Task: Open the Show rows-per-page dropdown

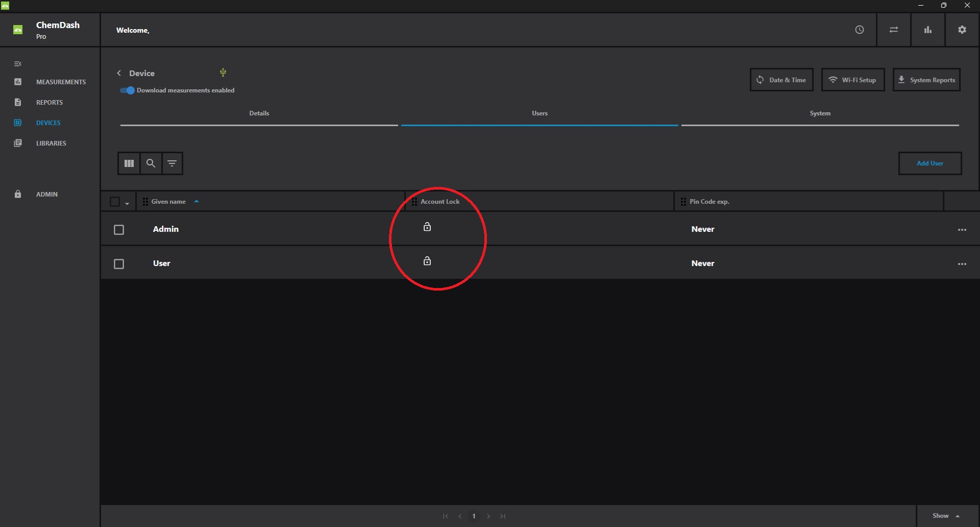Action: pyautogui.click(x=946, y=516)
